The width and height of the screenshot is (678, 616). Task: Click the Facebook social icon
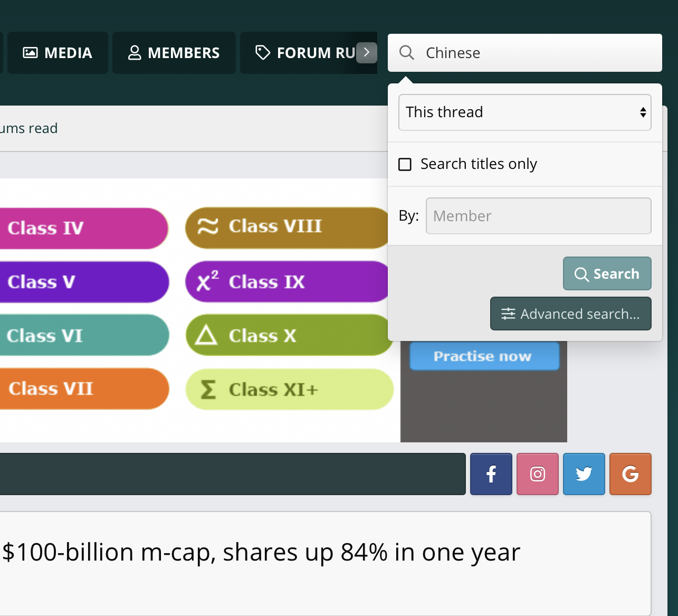coord(491,474)
